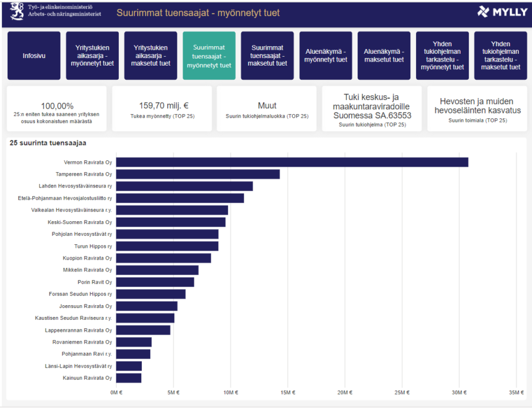This screenshot has width=532, height=408.
Task: Select Suurimmat tuensaajat - myönnetyt tuet tab
Action: (x=209, y=56)
